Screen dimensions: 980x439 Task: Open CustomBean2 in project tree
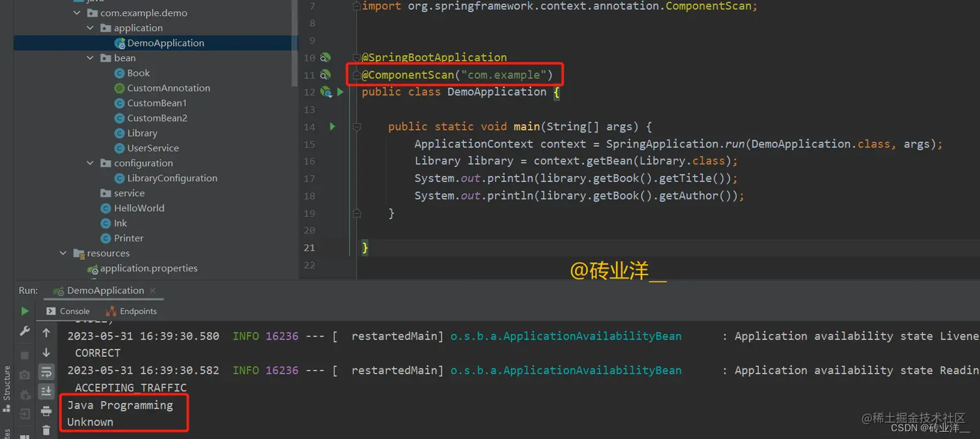pyautogui.click(x=157, y=118)
